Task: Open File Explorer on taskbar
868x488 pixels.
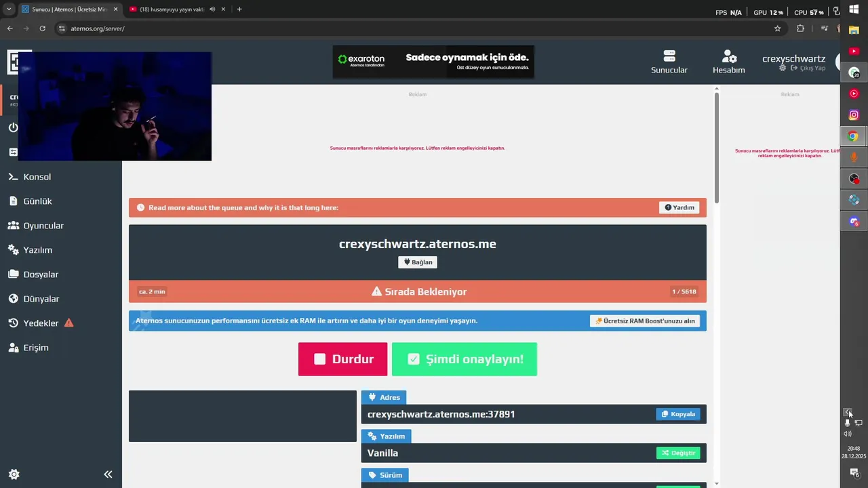Action: coord(854,30)
